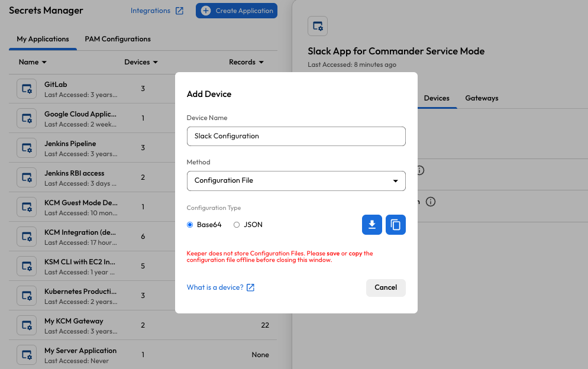
Task: Click the GitLab application icon
Action: [x=27, y=89]
